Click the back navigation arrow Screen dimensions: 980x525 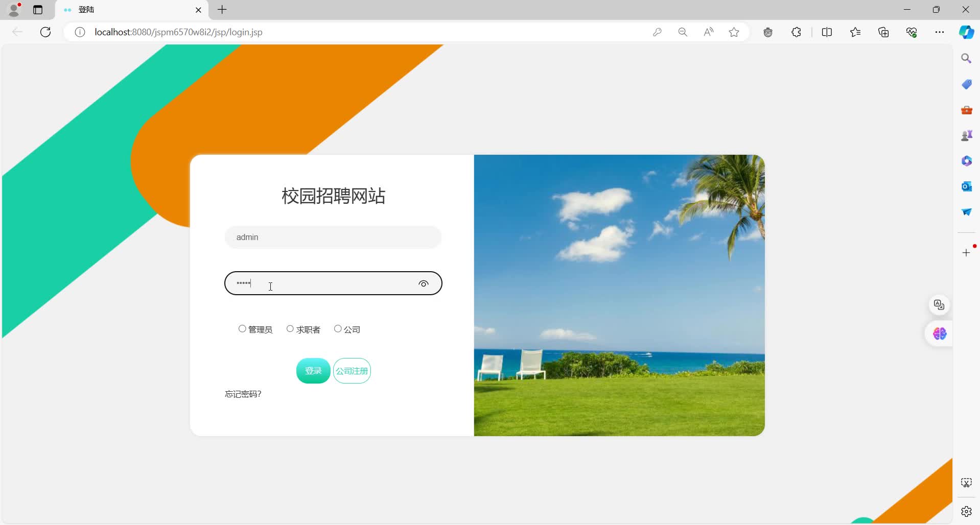point(17,32)
